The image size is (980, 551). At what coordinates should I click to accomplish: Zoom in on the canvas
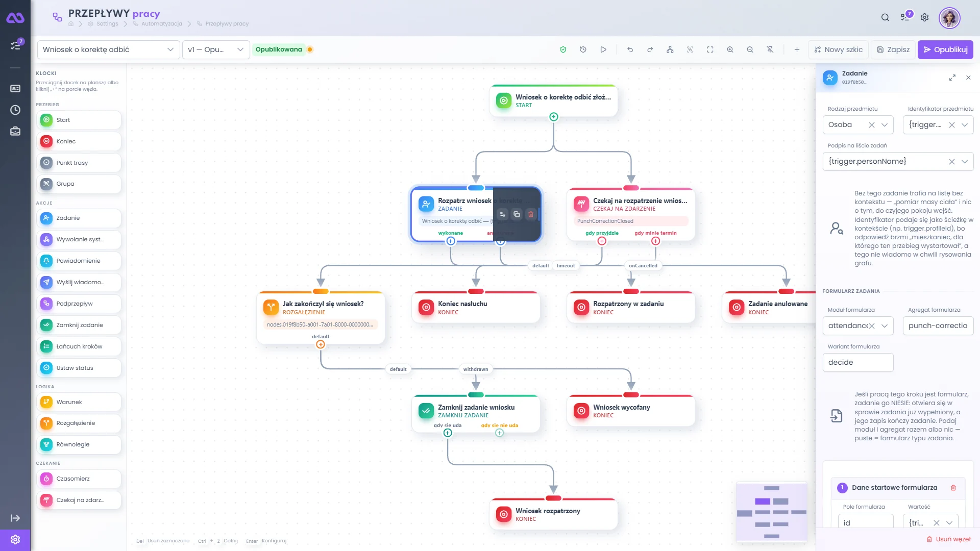pyautogui.click(x=730, y=49)
